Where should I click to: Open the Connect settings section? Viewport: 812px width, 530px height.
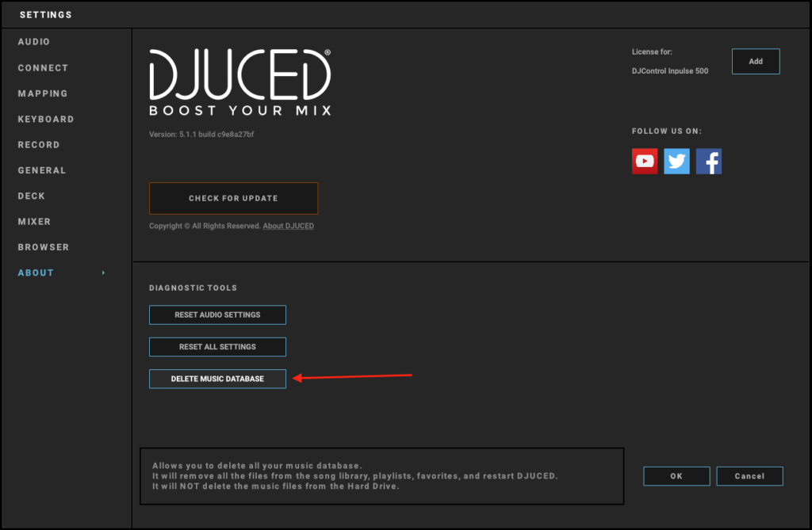point(43,68)
